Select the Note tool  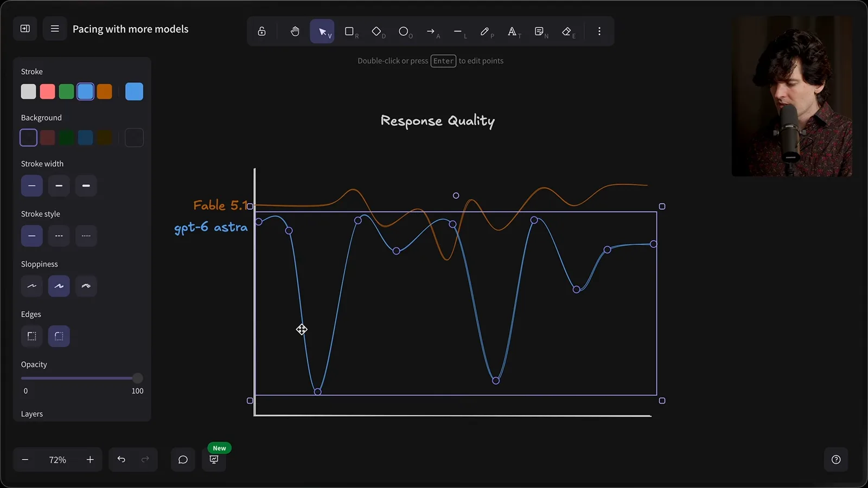point(540,31)
